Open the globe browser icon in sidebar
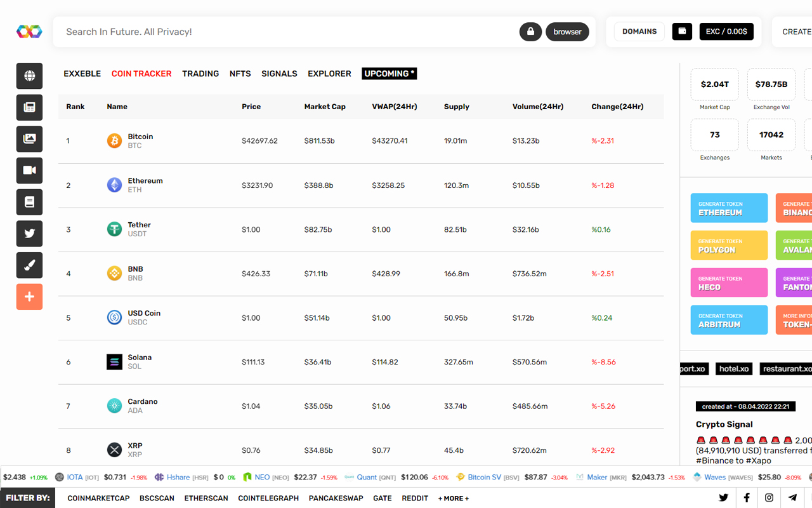 29,76
